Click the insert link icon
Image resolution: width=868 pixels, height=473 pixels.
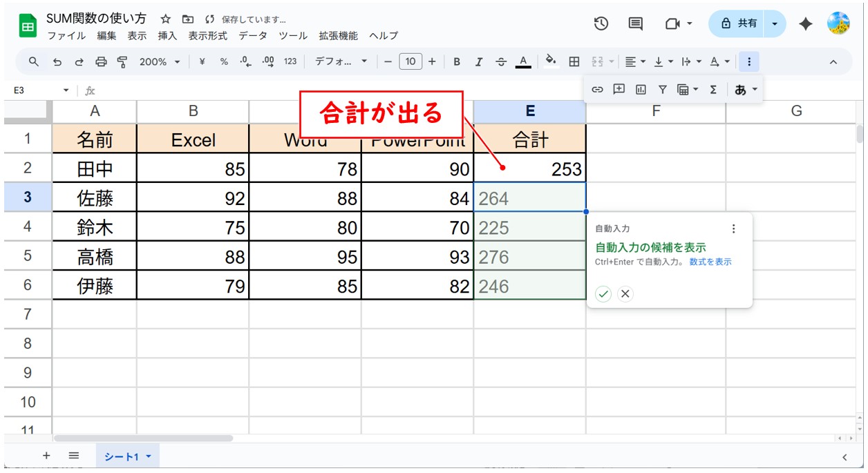tap(598, 90)
